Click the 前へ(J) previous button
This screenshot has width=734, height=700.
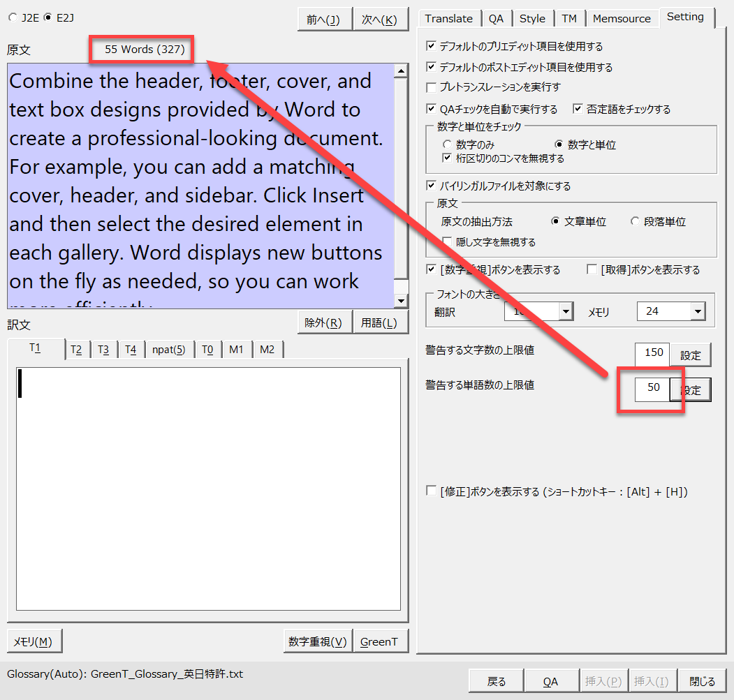(x=323, y=20)
